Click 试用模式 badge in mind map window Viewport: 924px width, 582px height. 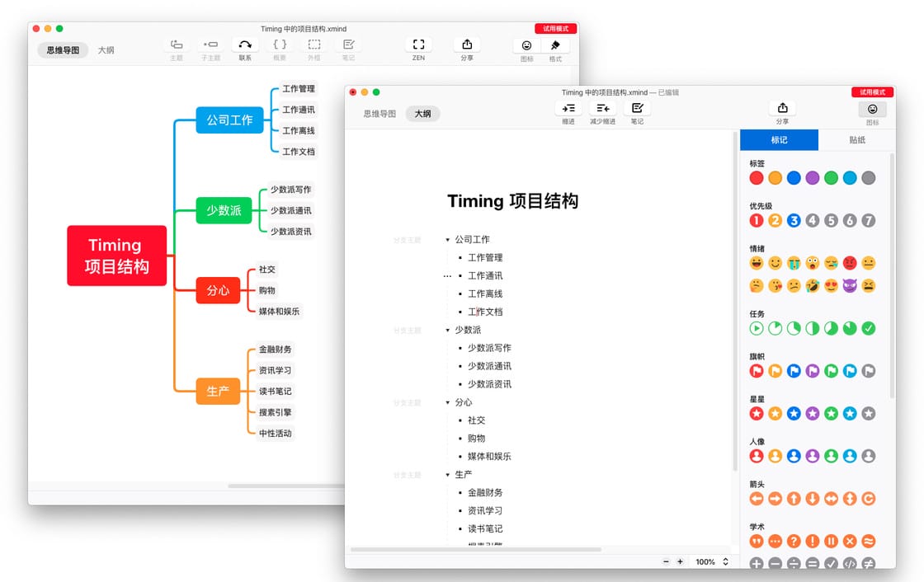tap(556, 28)
